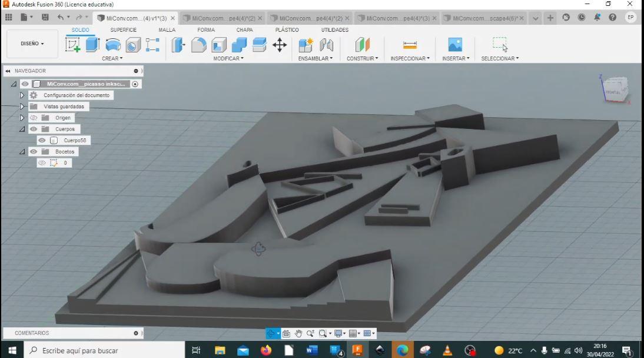The height and width of the screenshot is (358, 644).
Task: Click the ViewCube in the viewport
Action: [x=615, y=89]
